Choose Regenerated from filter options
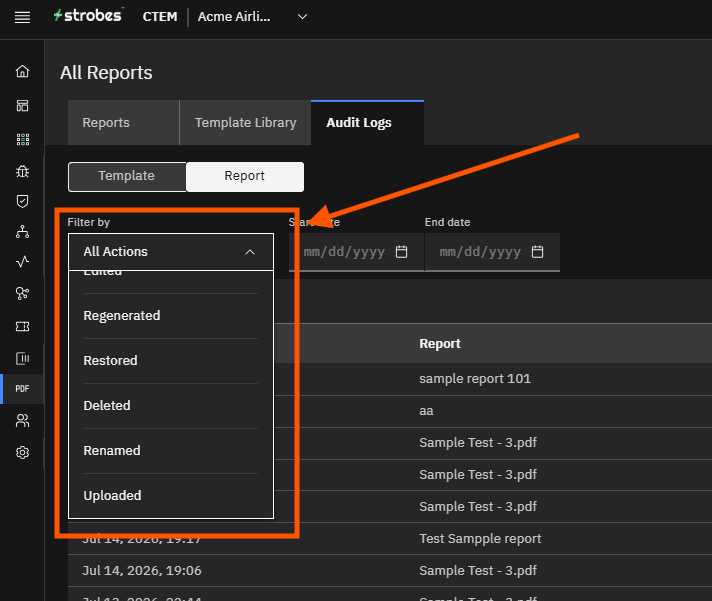This screenshot has height=601, width=712. click(171, 315)
